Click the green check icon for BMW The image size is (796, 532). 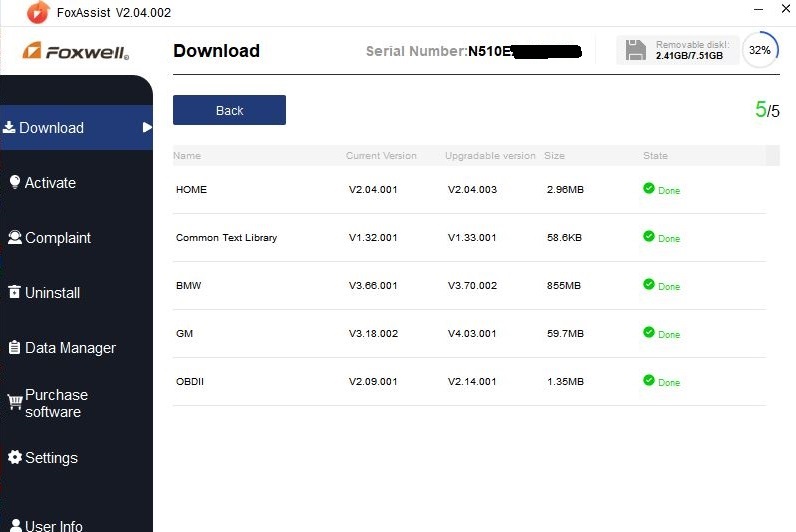point(648,284)
